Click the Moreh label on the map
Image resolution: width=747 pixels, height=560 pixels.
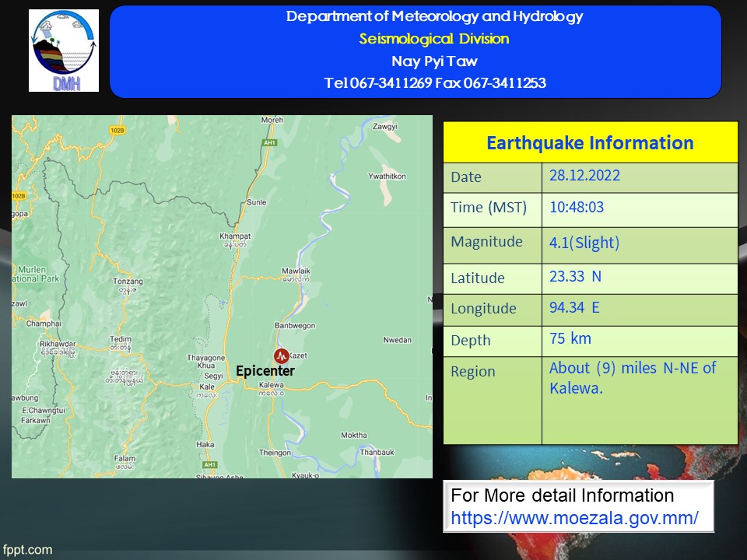pyautogui.click(x=272, y=120)
